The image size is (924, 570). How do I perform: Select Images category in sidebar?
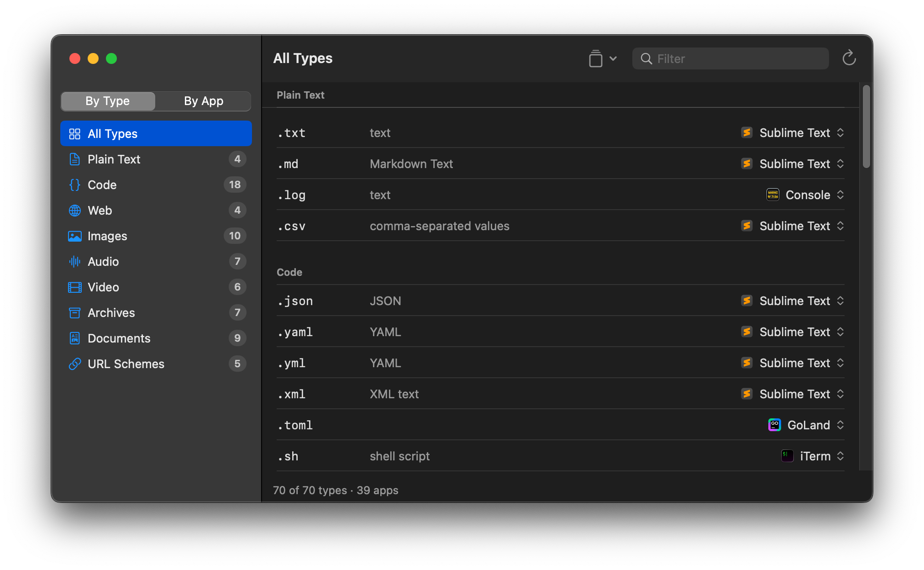(156, 236)
